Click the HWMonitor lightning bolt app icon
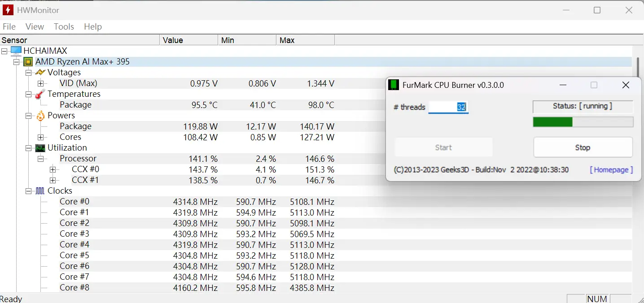The height and width of the screenshot is (303, 644). 8,10
